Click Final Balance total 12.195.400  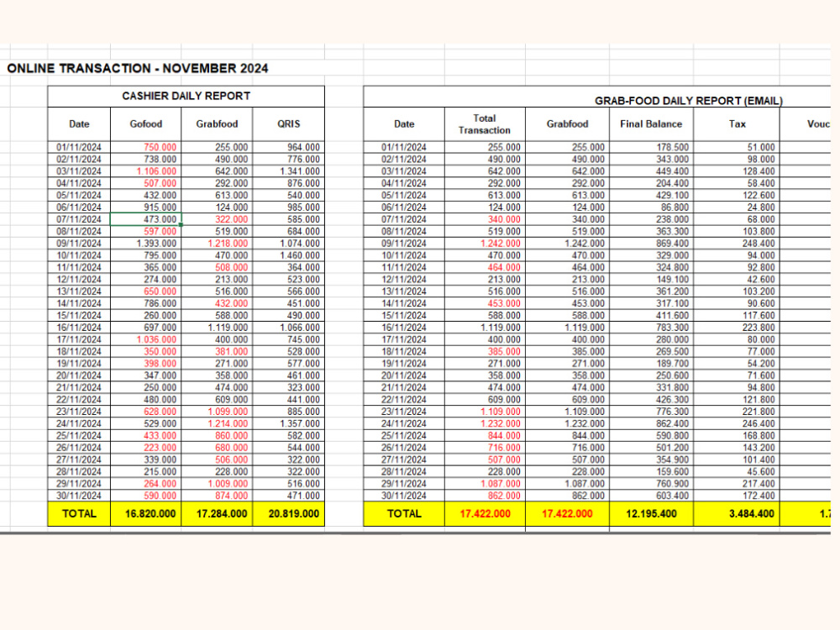point(652,514)
